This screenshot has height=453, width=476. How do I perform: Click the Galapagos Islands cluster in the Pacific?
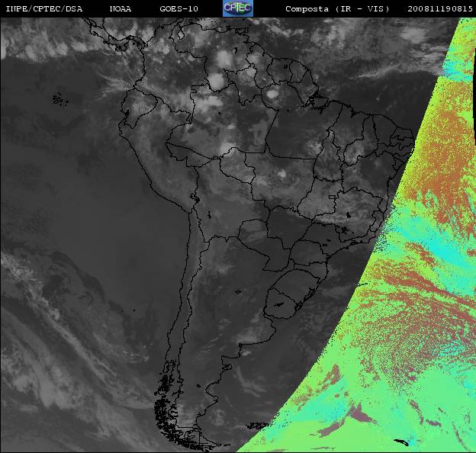60,100
